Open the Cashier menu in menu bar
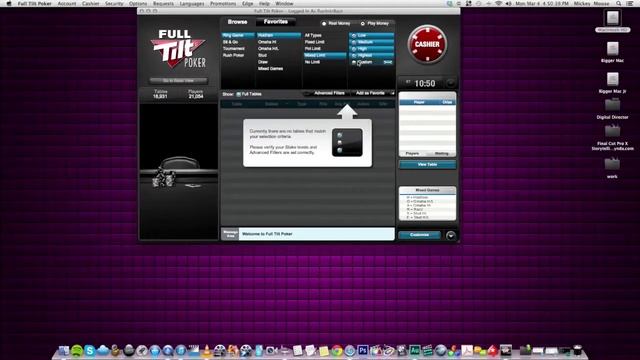This screenshot has height=360, width=640. pos(91,3)
